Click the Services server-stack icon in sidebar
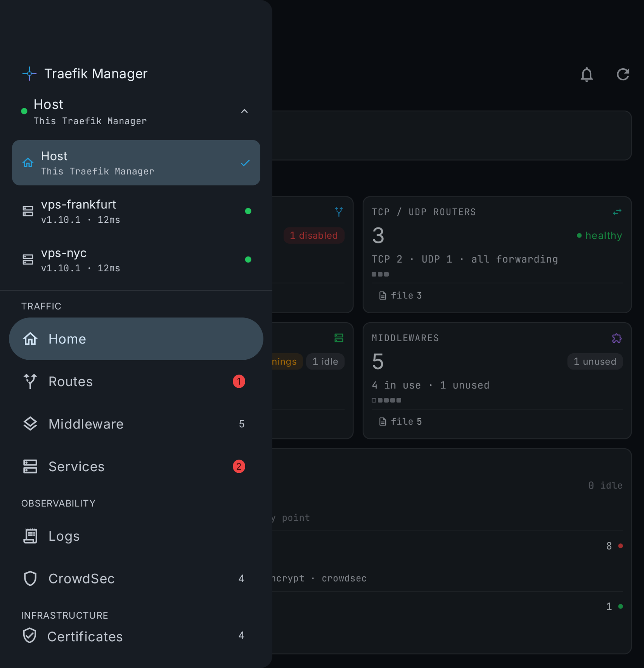Screen dimensions: 644x668 tap(30, 467)
